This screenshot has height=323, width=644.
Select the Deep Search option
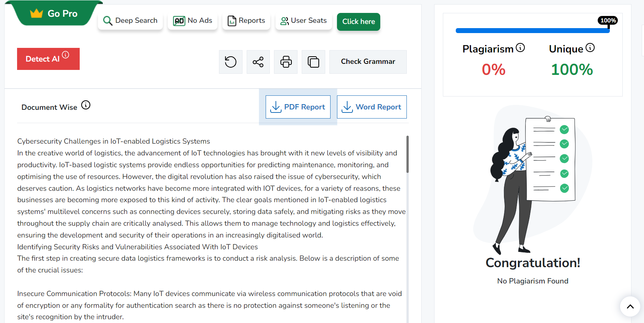coord(130,21)
